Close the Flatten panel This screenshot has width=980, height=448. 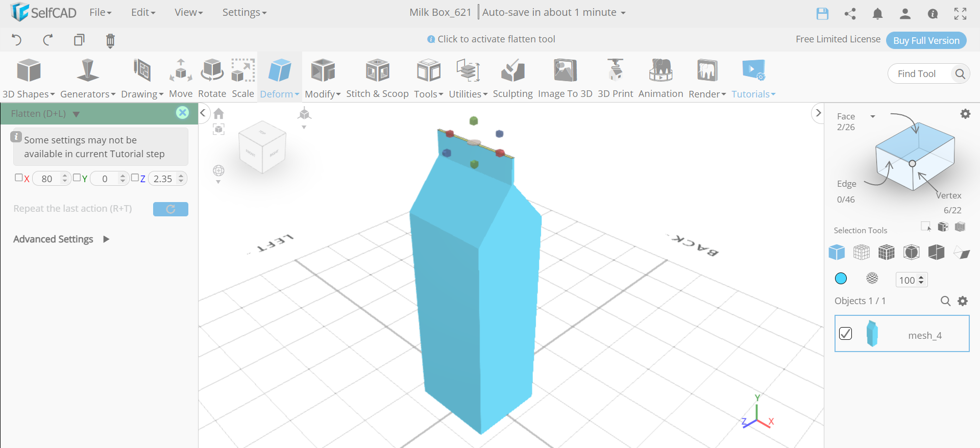[182, 113]
